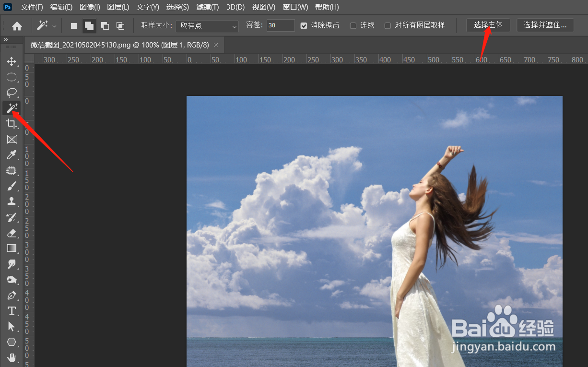Select the Horizontal Type tool
Image resolution: width=588 pixels, height=367 pixels.
click(12, 310)
